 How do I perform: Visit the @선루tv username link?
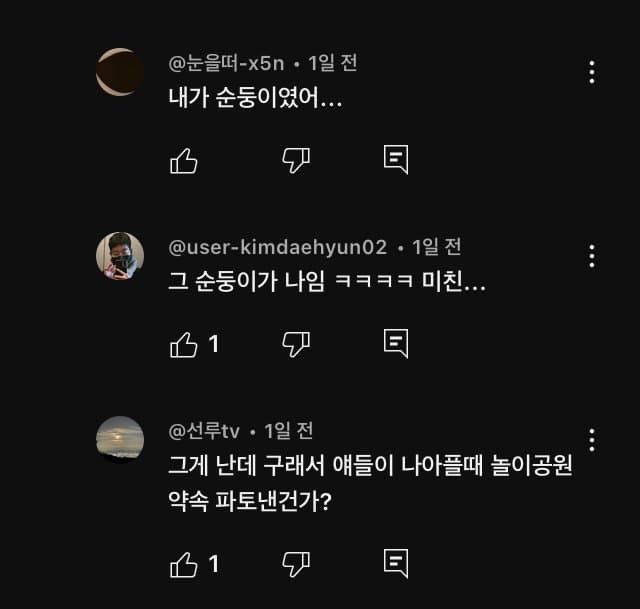[205, 431]
